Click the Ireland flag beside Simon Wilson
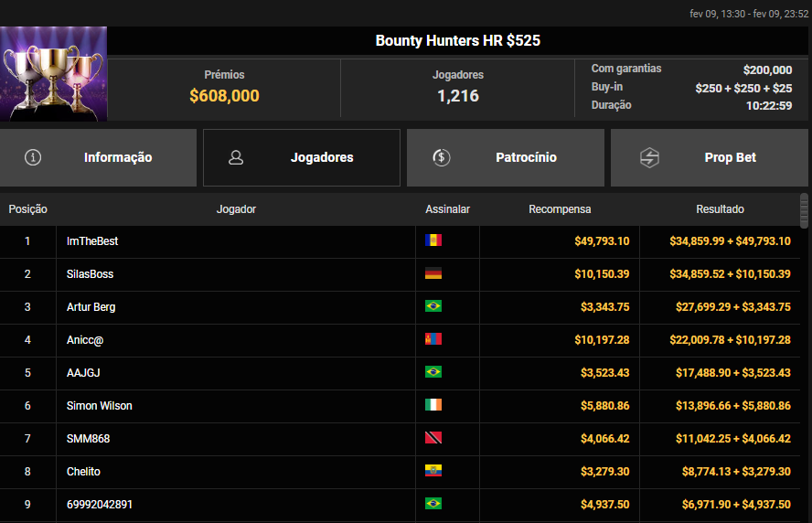The width and height of the screenshot is (812, 523). (x=433, y=405)
